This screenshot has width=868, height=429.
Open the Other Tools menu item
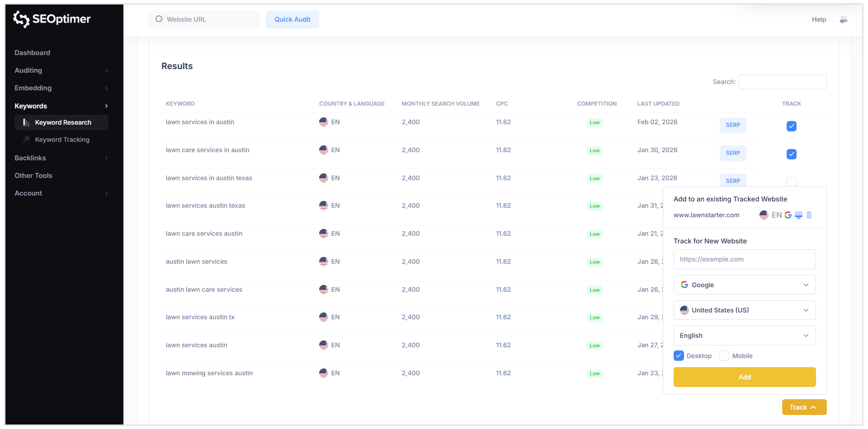33,176
